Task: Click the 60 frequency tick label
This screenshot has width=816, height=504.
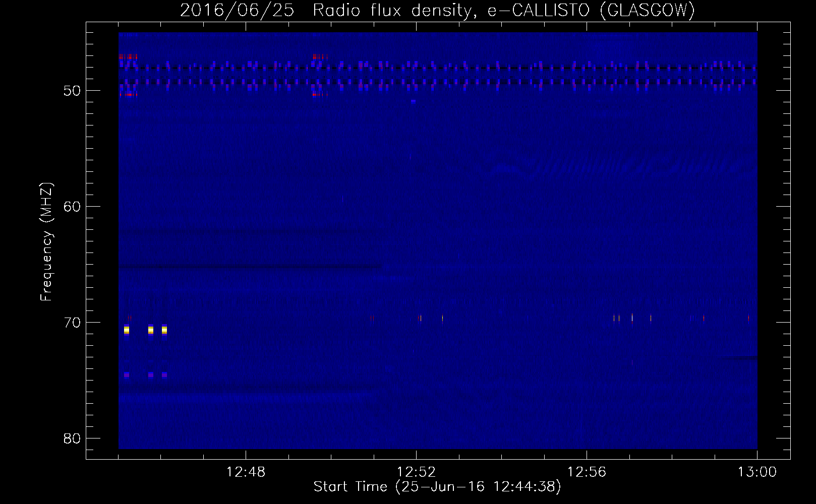Action: (72, 207)
